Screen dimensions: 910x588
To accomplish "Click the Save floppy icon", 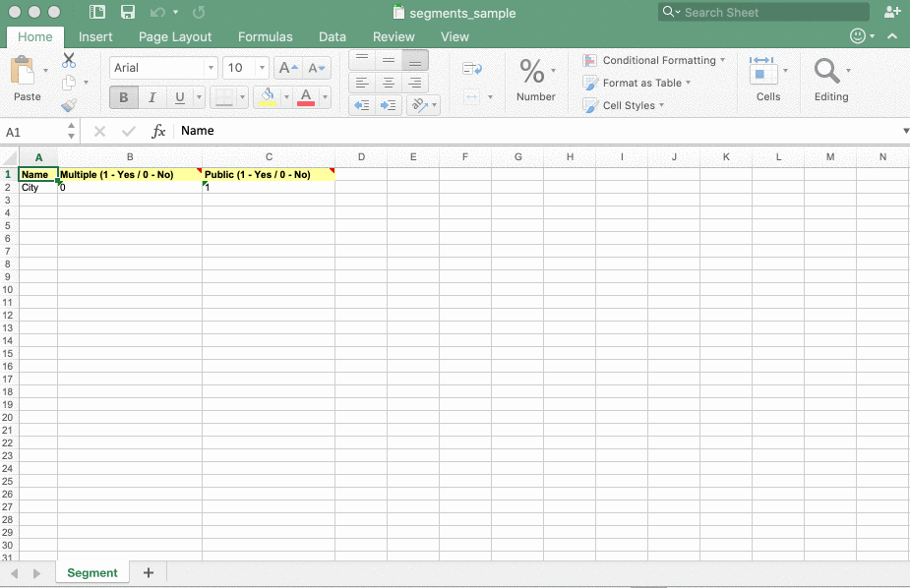I will 128,12.
